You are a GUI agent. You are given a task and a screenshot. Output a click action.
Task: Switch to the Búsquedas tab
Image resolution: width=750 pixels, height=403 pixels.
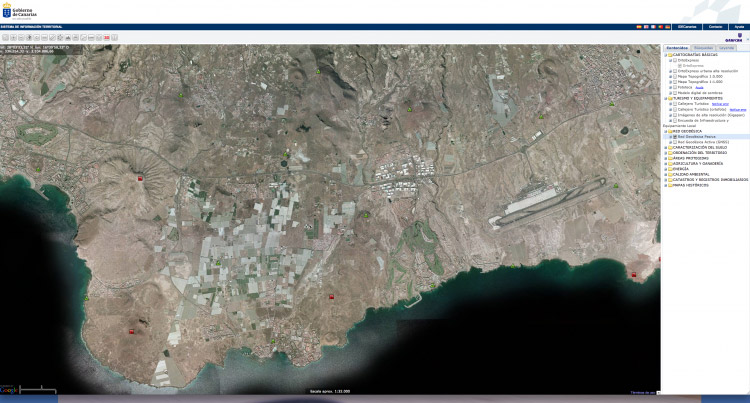(703, 48)
